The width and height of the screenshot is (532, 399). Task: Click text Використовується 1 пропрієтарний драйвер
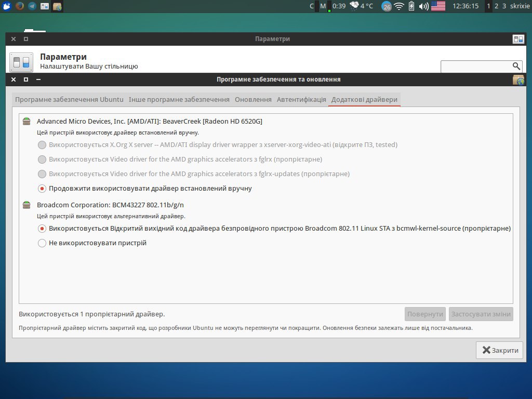pyautogui.click(x=91, y=314)
